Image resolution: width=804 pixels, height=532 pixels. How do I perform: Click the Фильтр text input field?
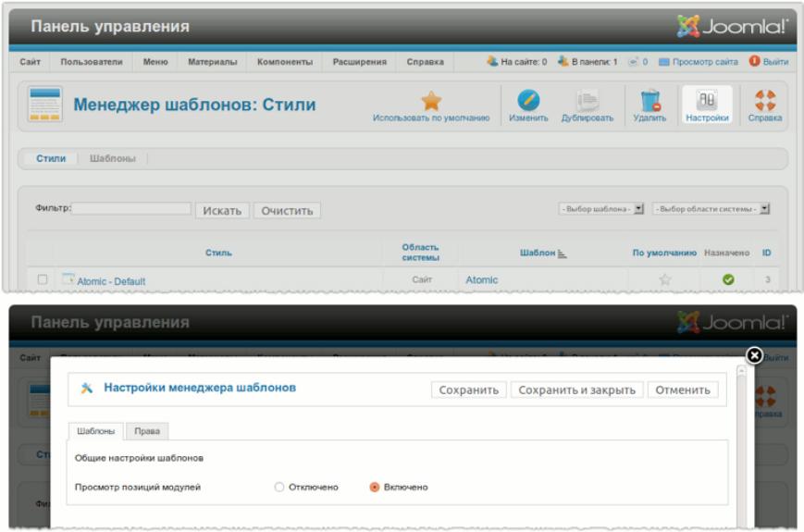(x=131, y=208)
